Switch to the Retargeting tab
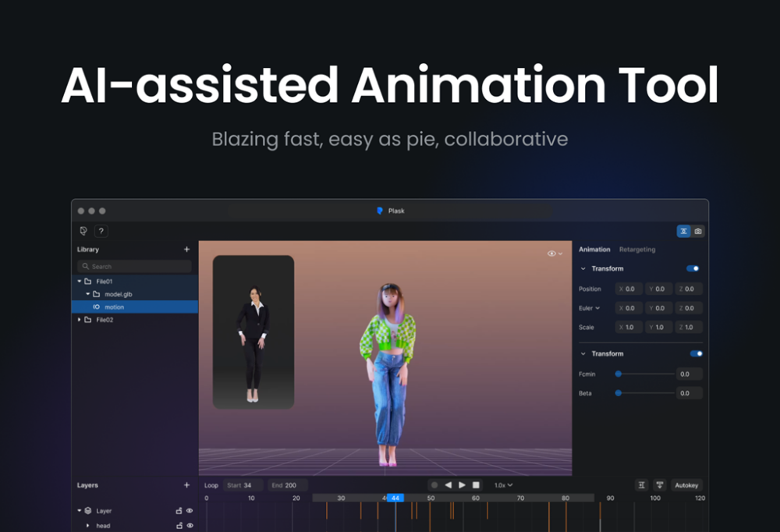The image size is (780, 532). coord(637,250)
